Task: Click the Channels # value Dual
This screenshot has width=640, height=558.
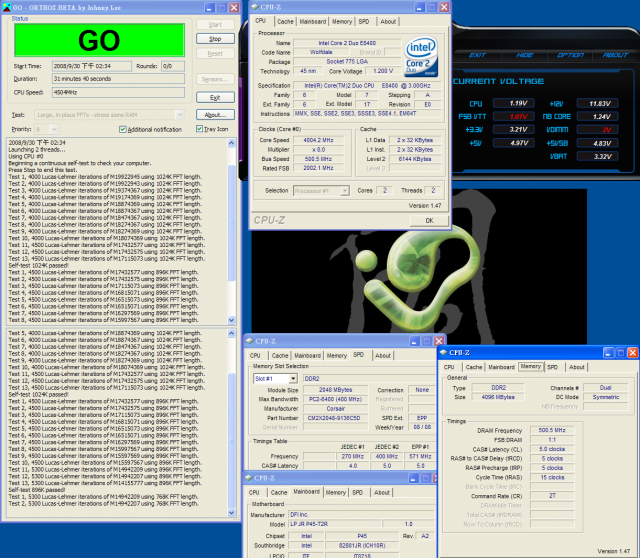Action: 606,388
